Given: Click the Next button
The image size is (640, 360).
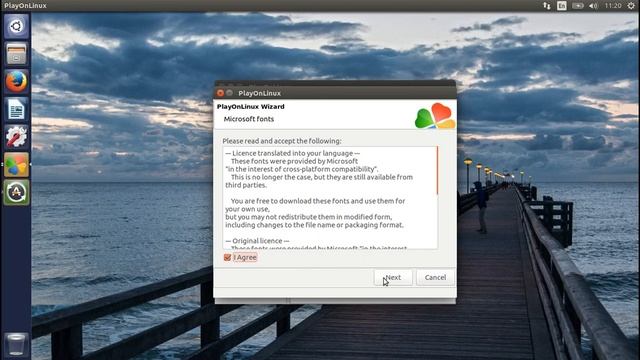Looking at the screenshot, I should pos(393,277).
